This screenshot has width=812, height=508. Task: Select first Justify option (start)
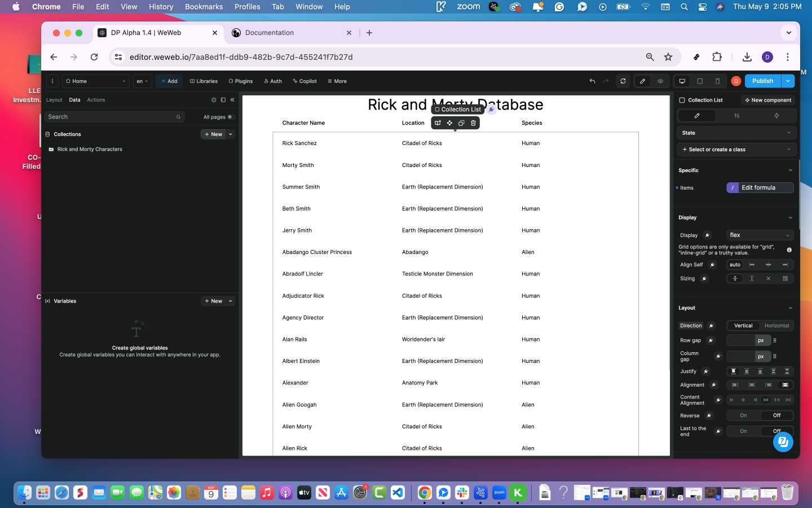(x=733, y=371)
